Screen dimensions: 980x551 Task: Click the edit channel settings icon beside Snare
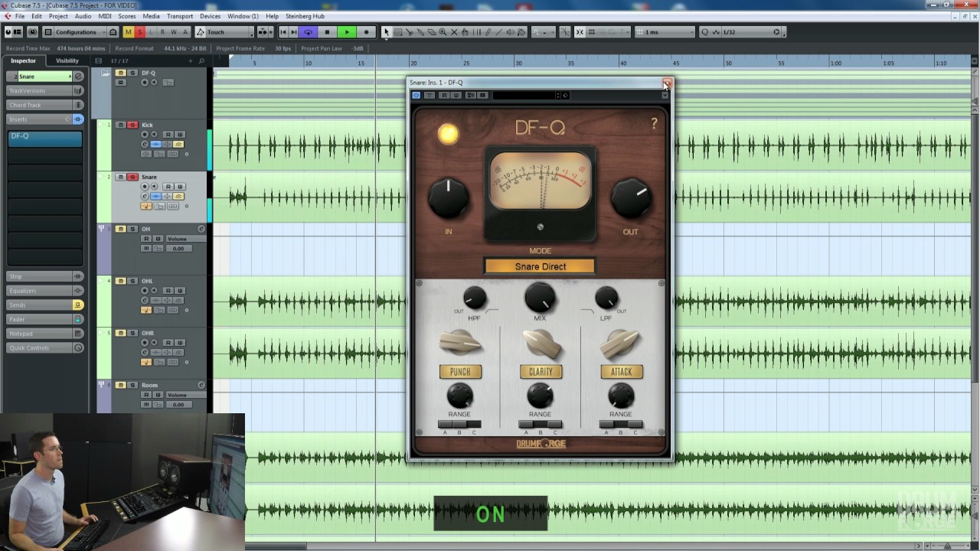[x=78, y=77]
